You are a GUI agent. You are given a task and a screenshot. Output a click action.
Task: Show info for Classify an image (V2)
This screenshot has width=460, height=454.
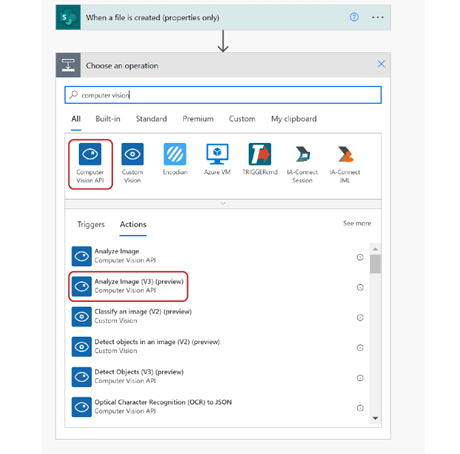[360, 317]
